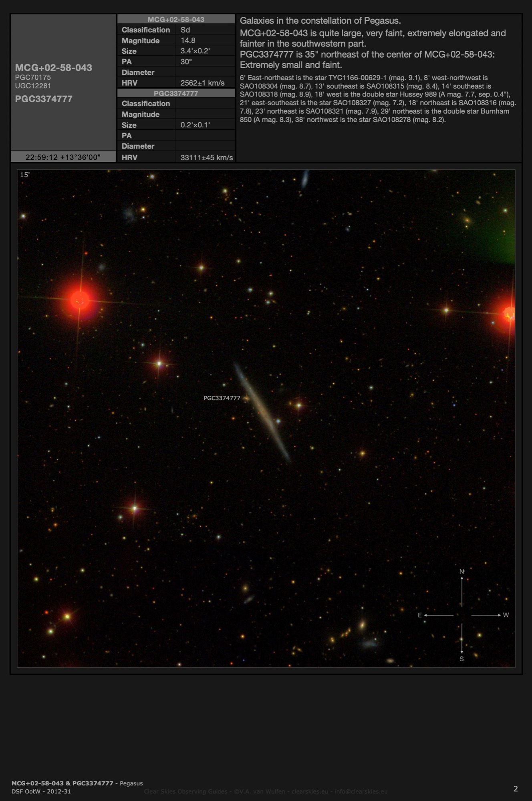
Task: Click the HRV value 2562±1 km/s
Action: coord(202,83)
